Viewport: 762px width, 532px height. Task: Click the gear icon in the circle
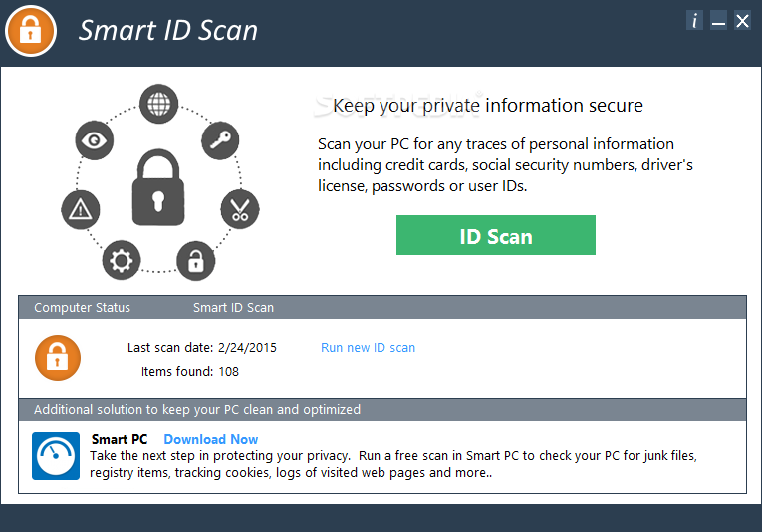[122, 260]
